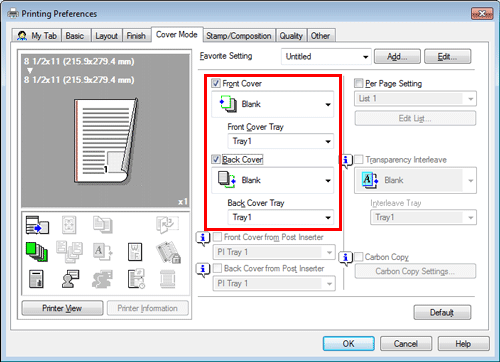The width and height of the screenshot is (500, 362).
Task: Click the single document settings icon in bottom row
Action: [36, 279]
